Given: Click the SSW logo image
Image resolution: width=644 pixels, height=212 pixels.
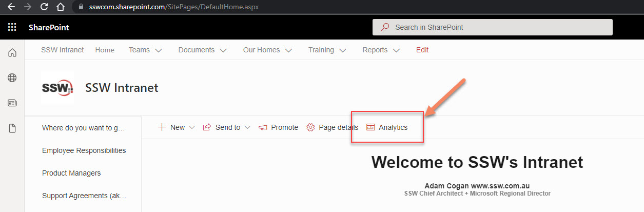Looking at the screenshot, I should coord(57,88).
